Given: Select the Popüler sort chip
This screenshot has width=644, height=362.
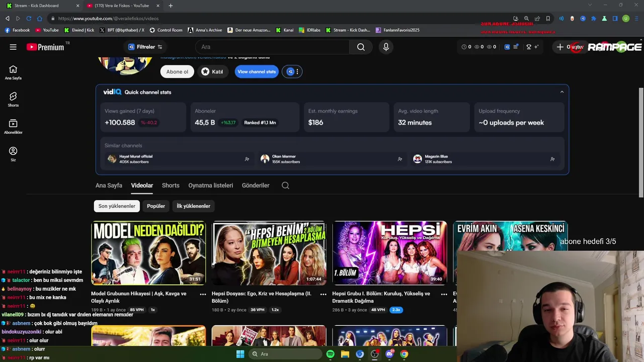Looking at the screenshot, I should point(156,206).
